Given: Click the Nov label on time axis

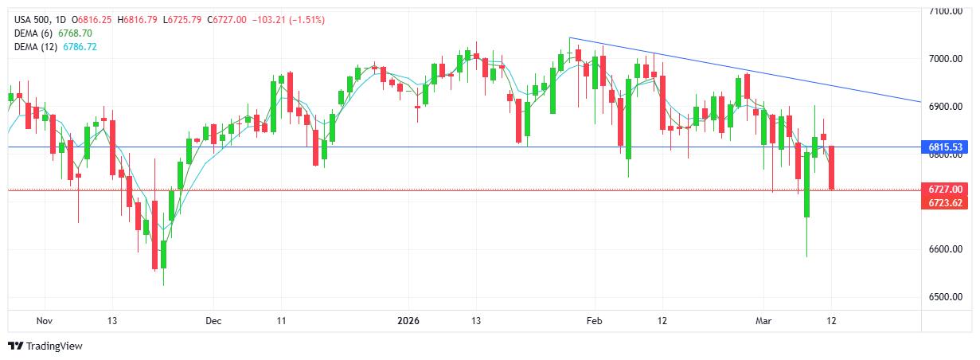Looking at the screenshot, I should coord(45,320).
